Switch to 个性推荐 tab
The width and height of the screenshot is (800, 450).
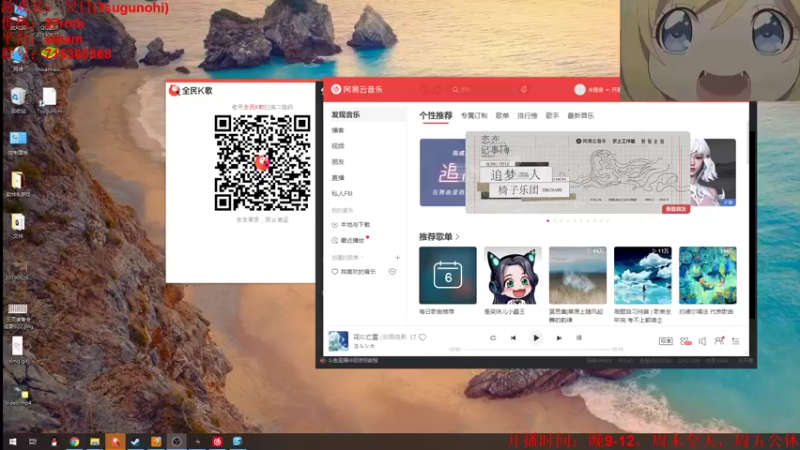tap(436, 116)
